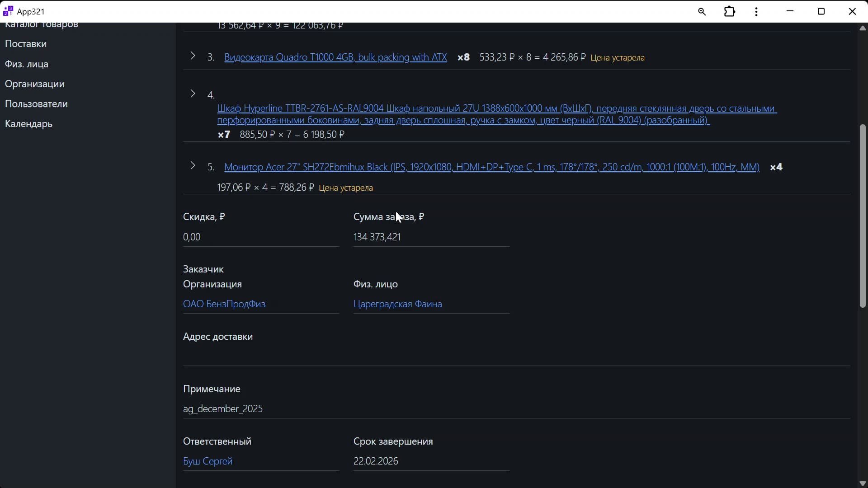Screen dimensions: 868x488
Task: Expand order item 3 Quadro T1000 row
Action: point(193,56)
